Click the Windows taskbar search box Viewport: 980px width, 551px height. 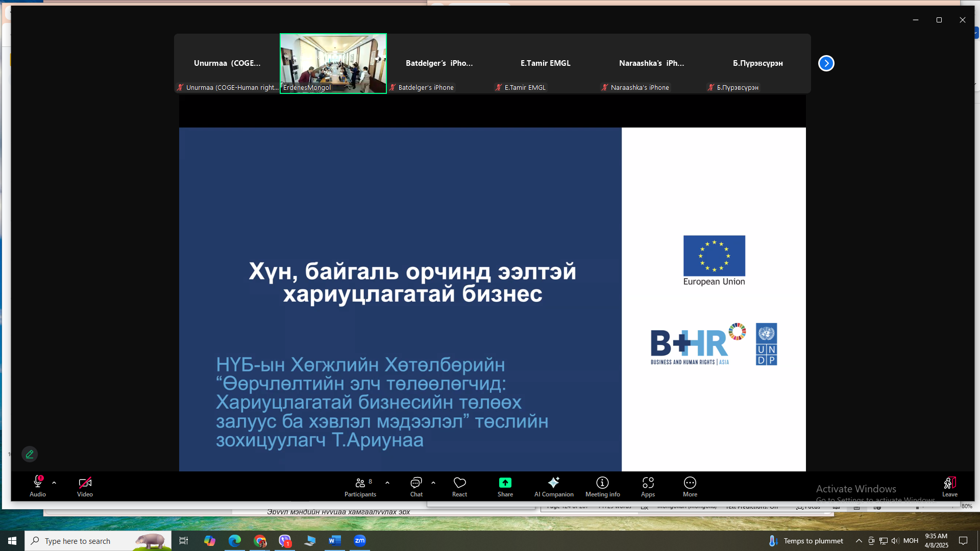87,541
